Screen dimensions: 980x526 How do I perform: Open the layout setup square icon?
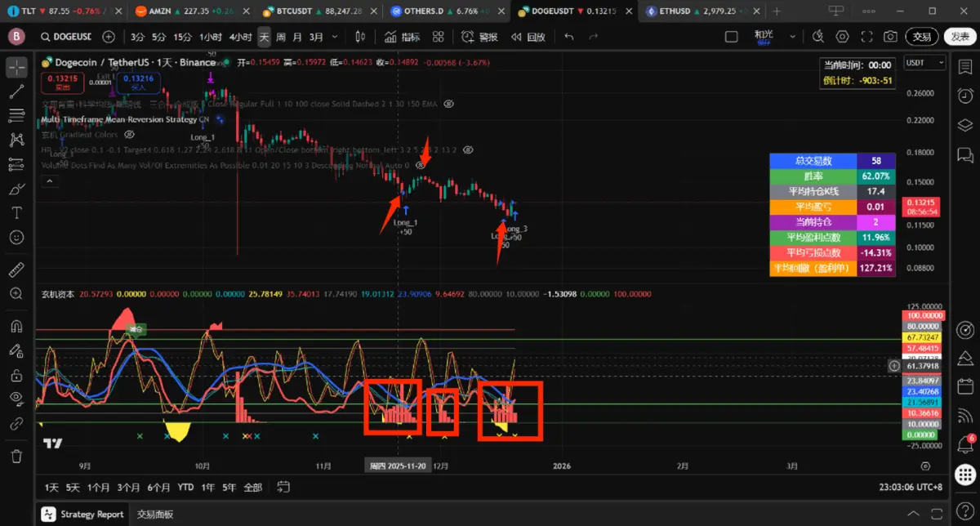point(732,37)
